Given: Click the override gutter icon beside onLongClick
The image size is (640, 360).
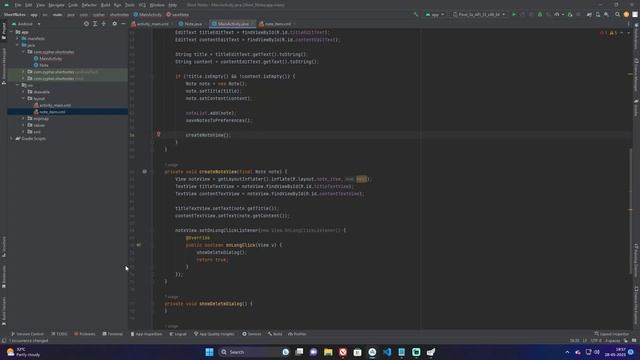Looking at the screenshot, I should 139,245.
